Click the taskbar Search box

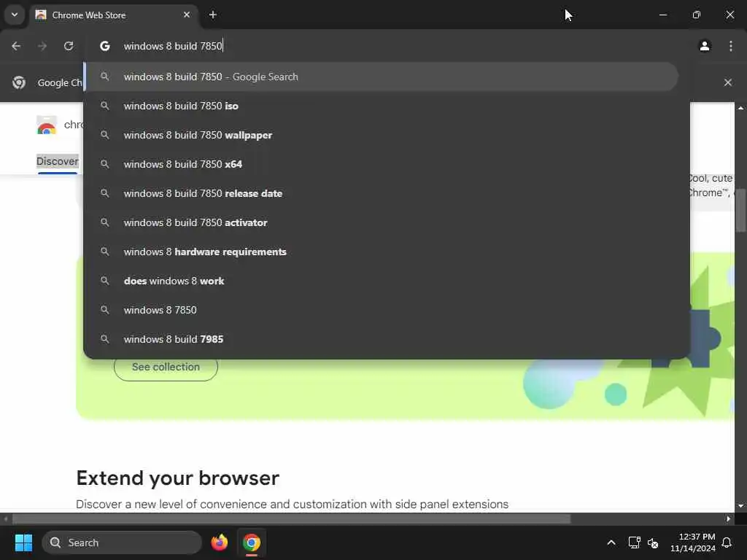pos(122,542)
